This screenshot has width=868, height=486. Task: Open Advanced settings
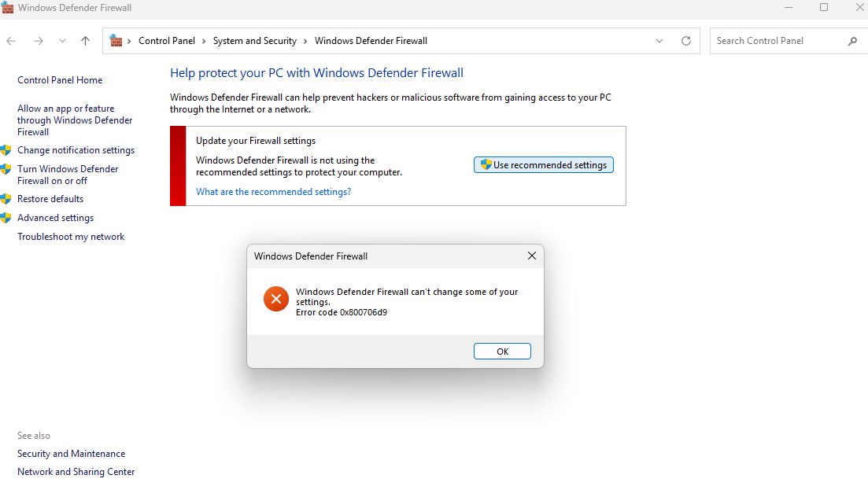(x=55, y=218)
